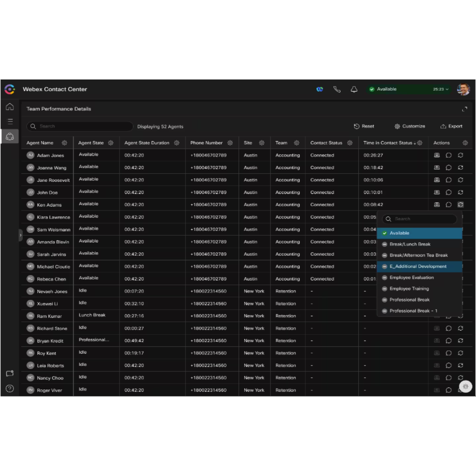
Task: Select Break/Lunch Break from state list
Action: tap(410, 244)
